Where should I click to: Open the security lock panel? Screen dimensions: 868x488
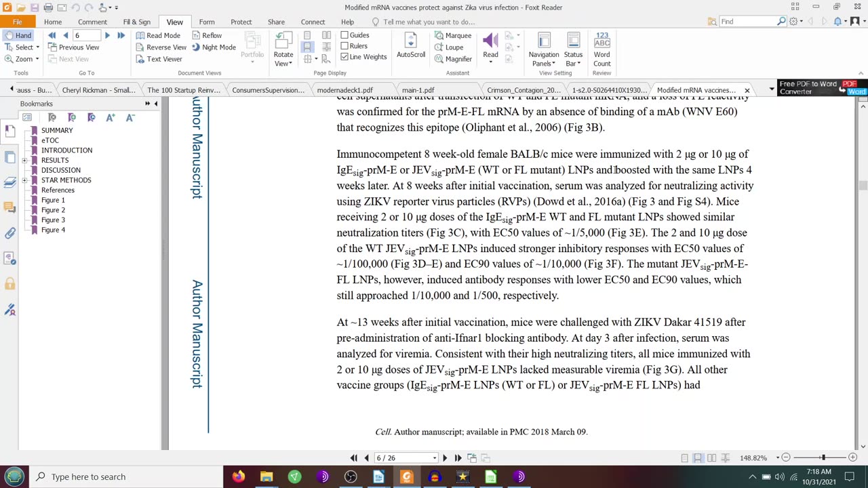(x=9, y=284)
